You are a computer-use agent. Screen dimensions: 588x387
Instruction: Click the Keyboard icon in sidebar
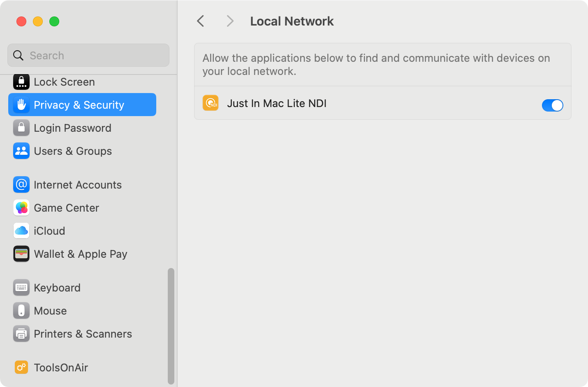coord(21,288)
